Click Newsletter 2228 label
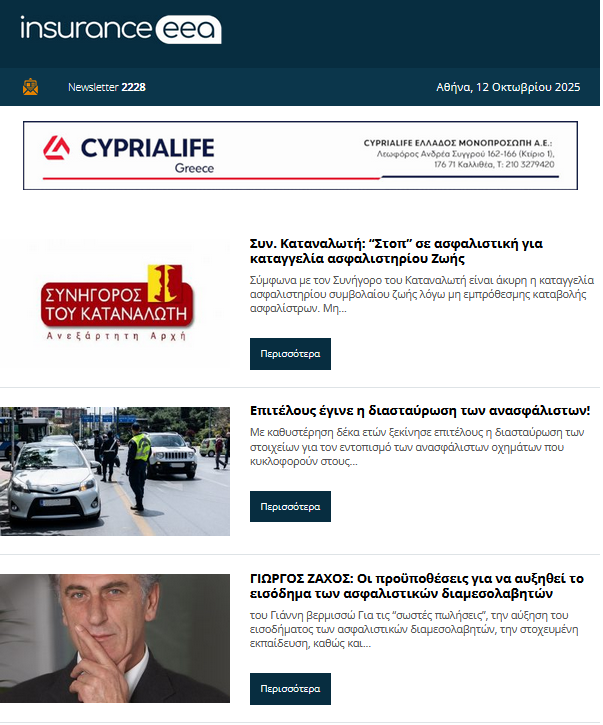 click(107, 87)
